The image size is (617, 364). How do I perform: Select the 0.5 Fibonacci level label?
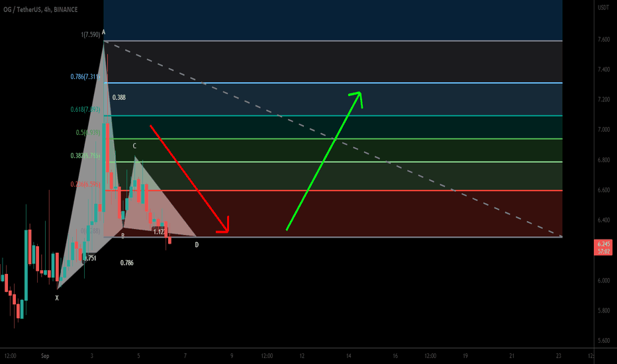pyautogui.click(x=88, y=132)
